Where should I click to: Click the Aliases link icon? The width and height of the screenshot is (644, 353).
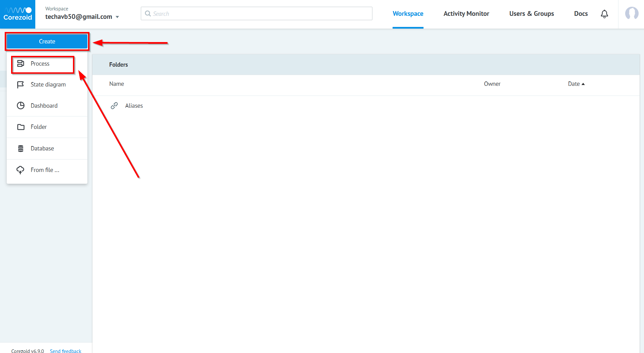coord(114,106)
